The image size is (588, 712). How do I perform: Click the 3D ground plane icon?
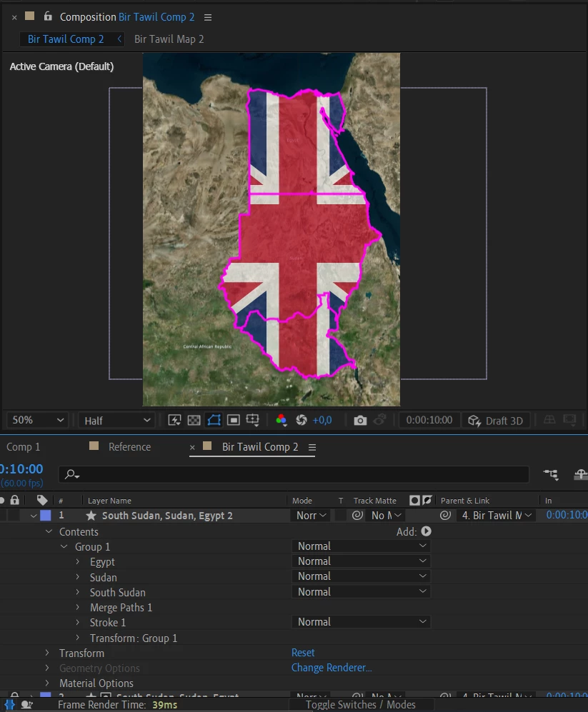click(549, 420)
